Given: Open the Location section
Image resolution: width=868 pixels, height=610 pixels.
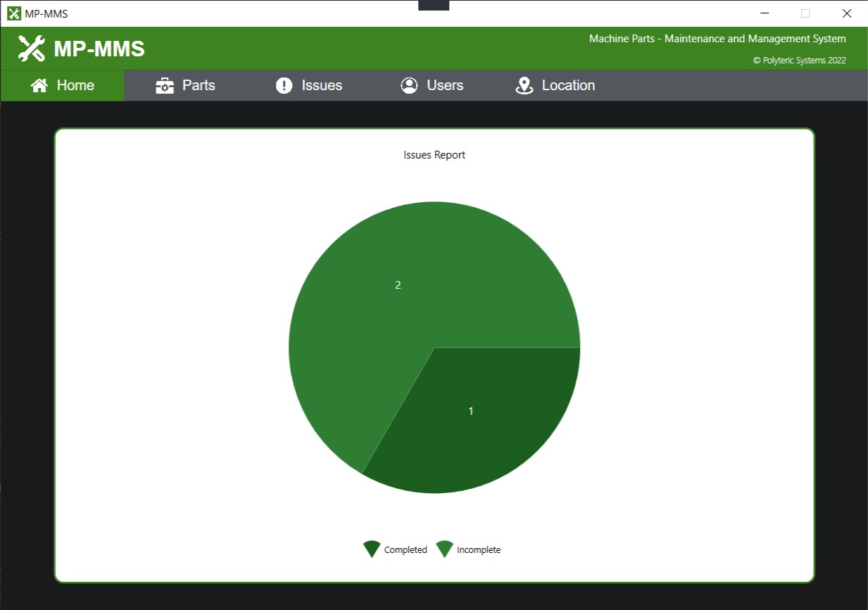Looking at the screenshot, I should tap(568, 85).
